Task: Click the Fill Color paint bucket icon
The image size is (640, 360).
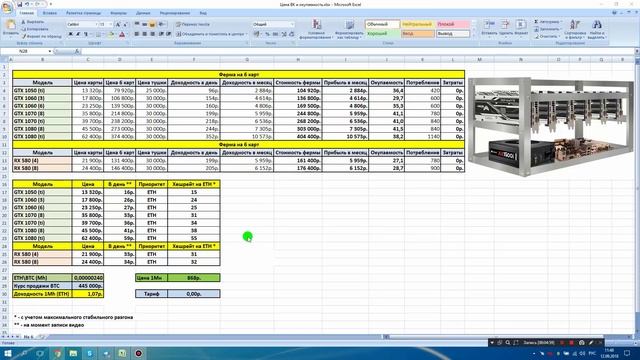Action: [111, 34]
